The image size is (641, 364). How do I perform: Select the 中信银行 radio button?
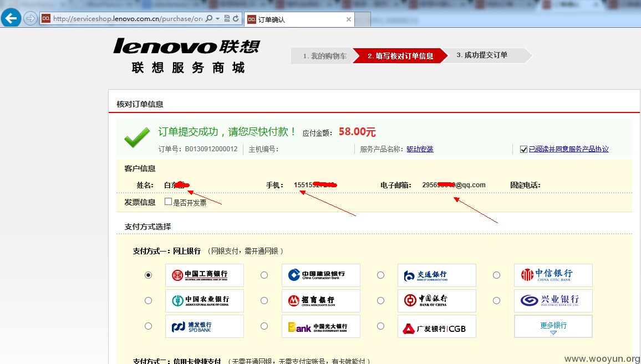click(496, 275)
